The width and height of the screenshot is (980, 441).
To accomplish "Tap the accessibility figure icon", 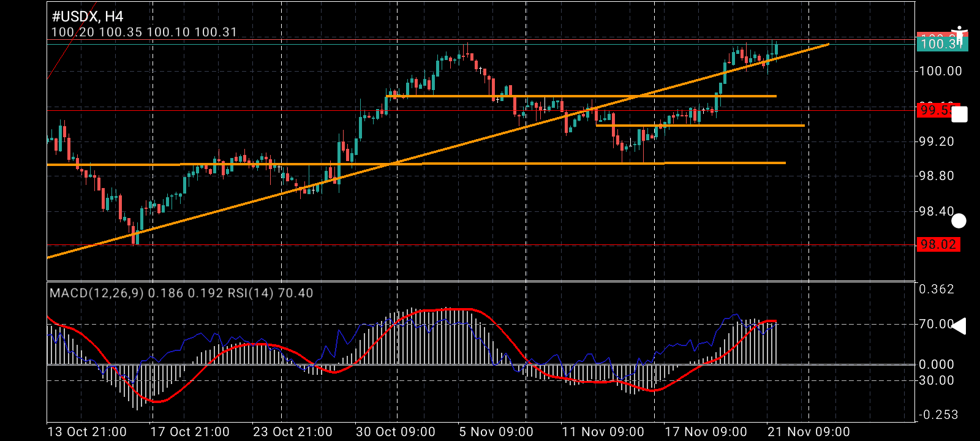I will (x=960, y=36).
